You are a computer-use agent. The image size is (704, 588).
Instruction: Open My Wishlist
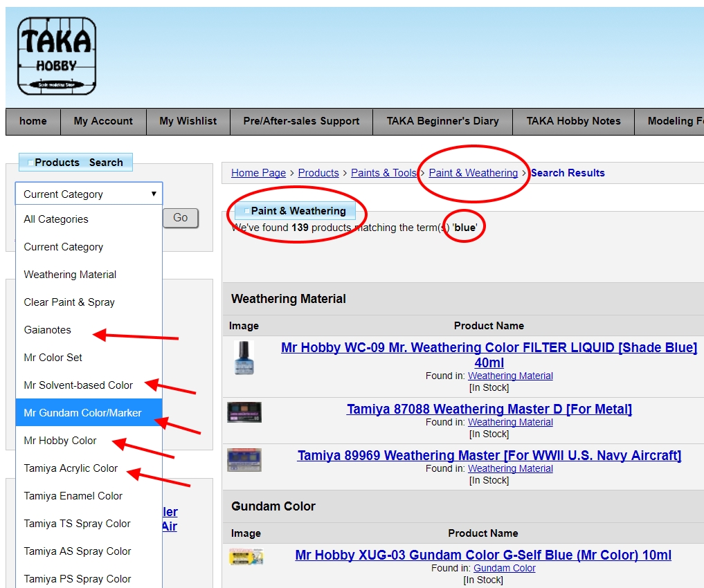click(188, 121)
